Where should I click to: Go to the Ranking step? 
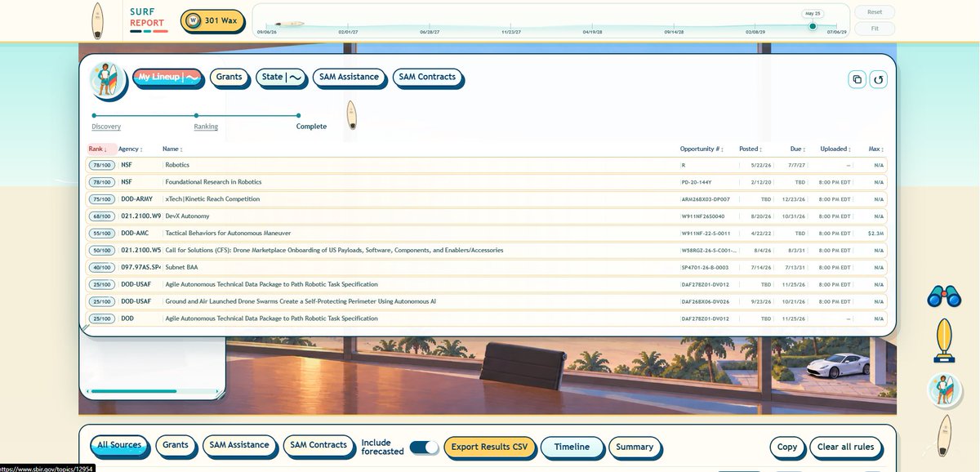(x=206, y=127)
